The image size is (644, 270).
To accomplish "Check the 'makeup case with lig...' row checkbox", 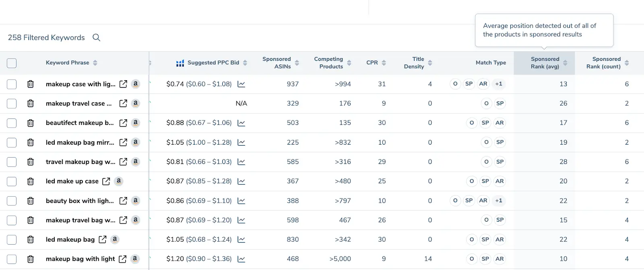I will (x=12, y=84).
